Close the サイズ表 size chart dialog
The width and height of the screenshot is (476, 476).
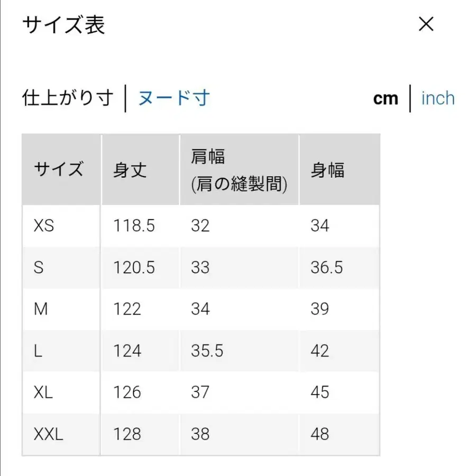click(425, 25)
